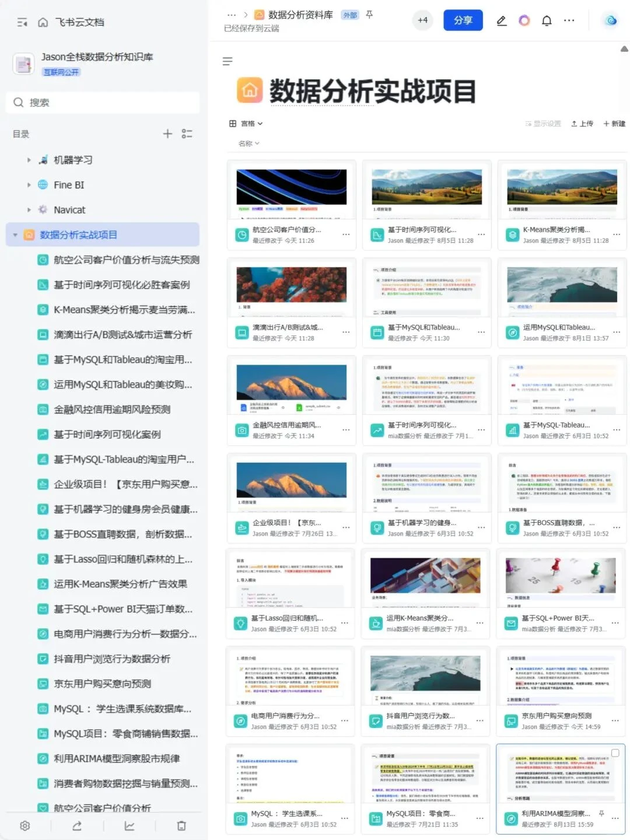The width and height of the screenshot is (630, 840).
Task: Click the edit pen icon in the top bar
Action: pyautogui.click(x=501, y=20)
